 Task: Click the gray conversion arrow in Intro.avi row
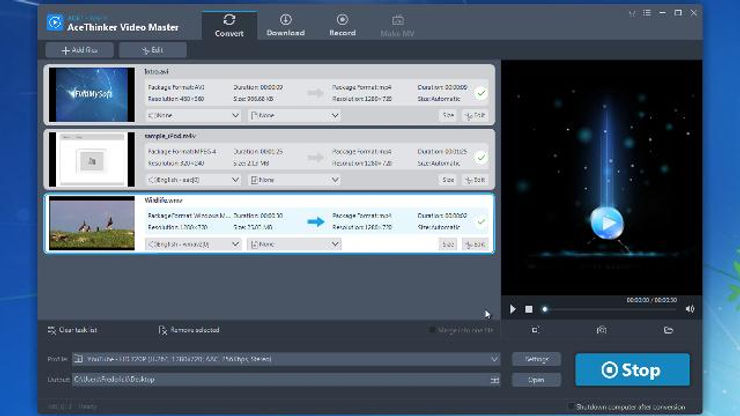pyautogui.click(x=316, y=93)
